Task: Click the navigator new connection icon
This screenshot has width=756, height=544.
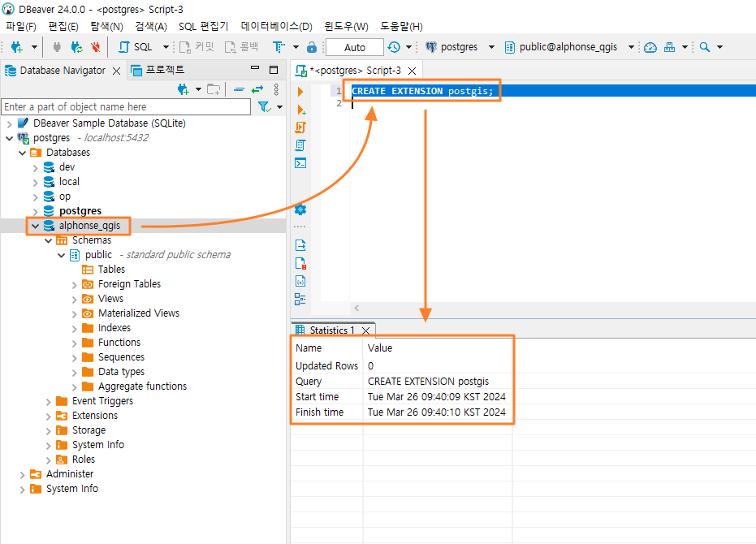Action: [184, 89]
